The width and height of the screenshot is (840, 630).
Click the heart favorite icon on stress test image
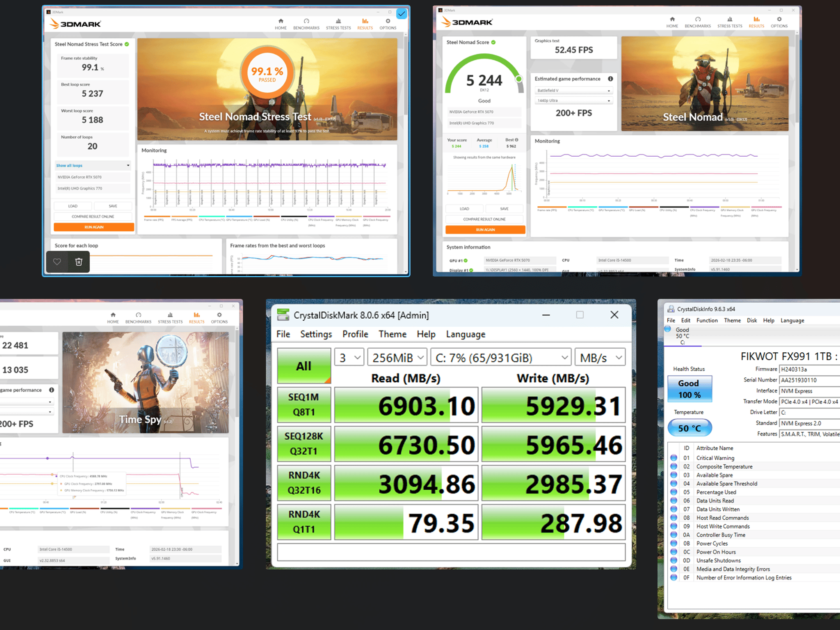[x=57, y=262]
